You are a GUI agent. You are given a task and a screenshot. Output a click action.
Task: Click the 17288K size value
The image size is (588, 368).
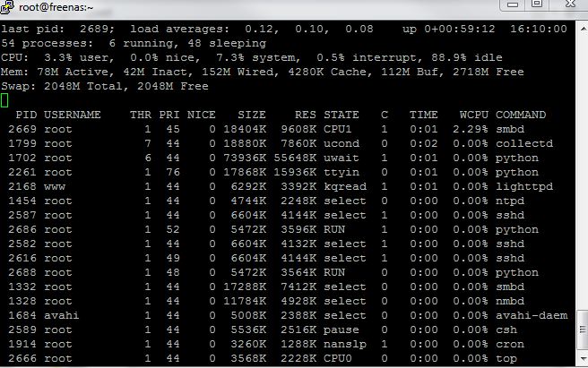pos(245,287)
